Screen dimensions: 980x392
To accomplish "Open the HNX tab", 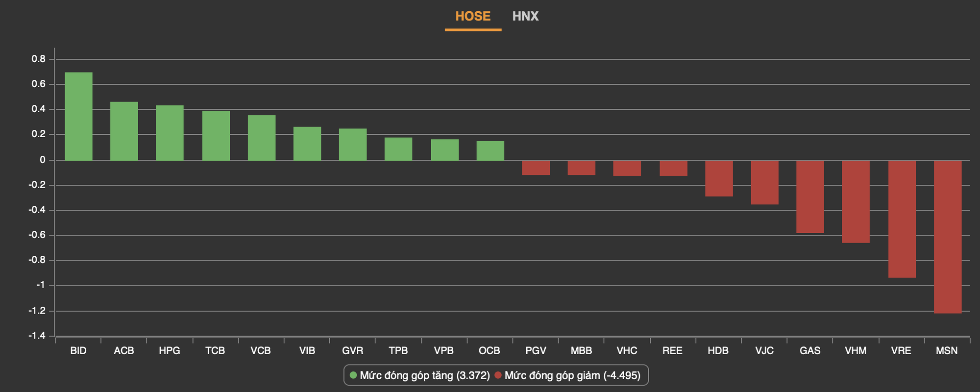I will 525,17.
